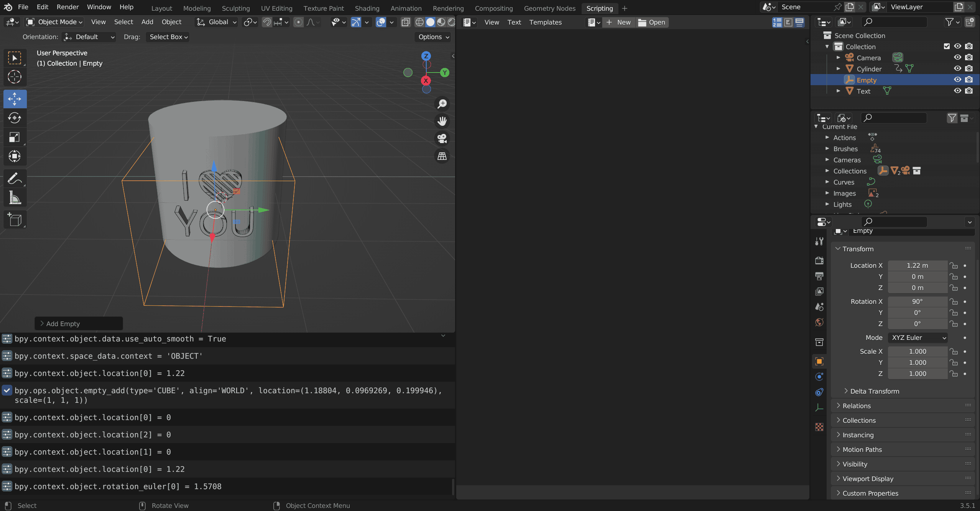Open the Render menu

click(x=67, y=7)
